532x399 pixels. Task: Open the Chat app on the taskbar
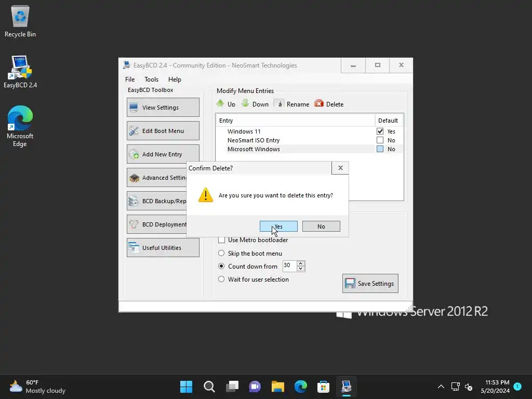click(x=255, y=387)
